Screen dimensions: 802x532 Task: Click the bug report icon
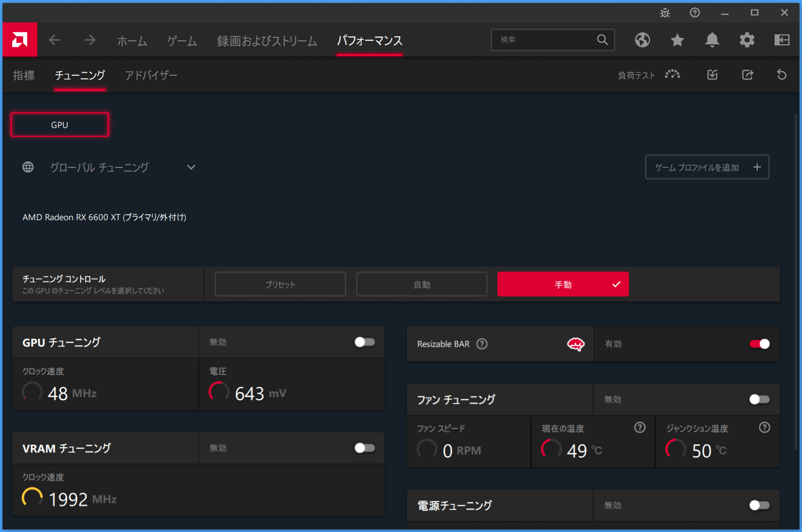point(665,13)
